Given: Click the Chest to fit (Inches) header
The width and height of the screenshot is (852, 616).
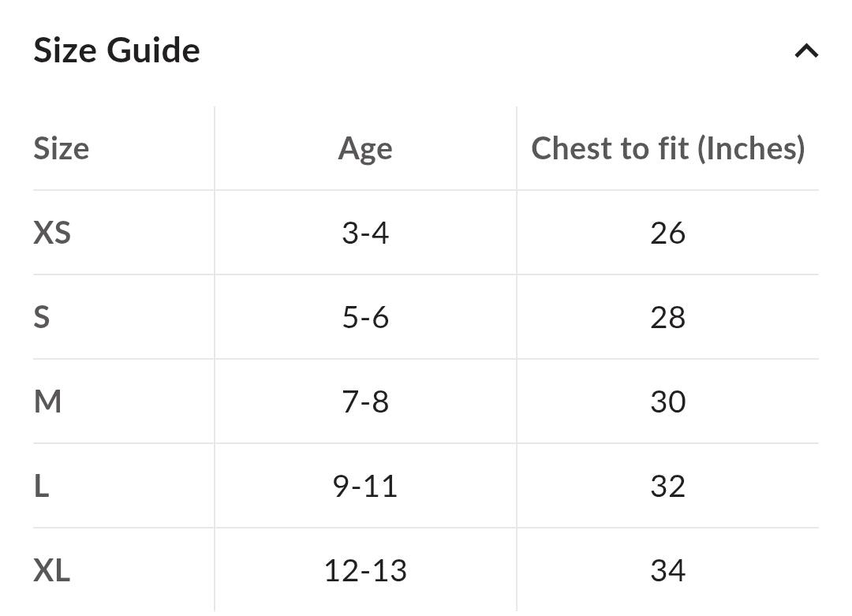Looking at the screenshot, I should (x=668, y=148).
